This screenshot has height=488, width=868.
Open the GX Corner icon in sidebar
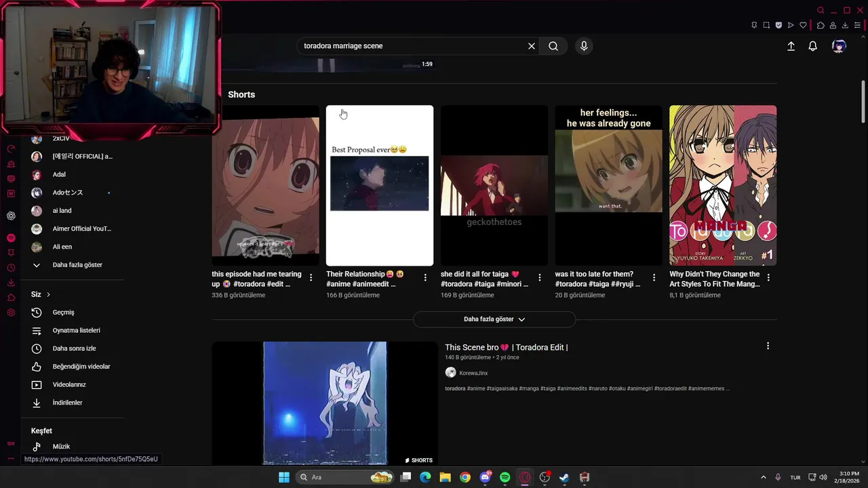point(11,443)
